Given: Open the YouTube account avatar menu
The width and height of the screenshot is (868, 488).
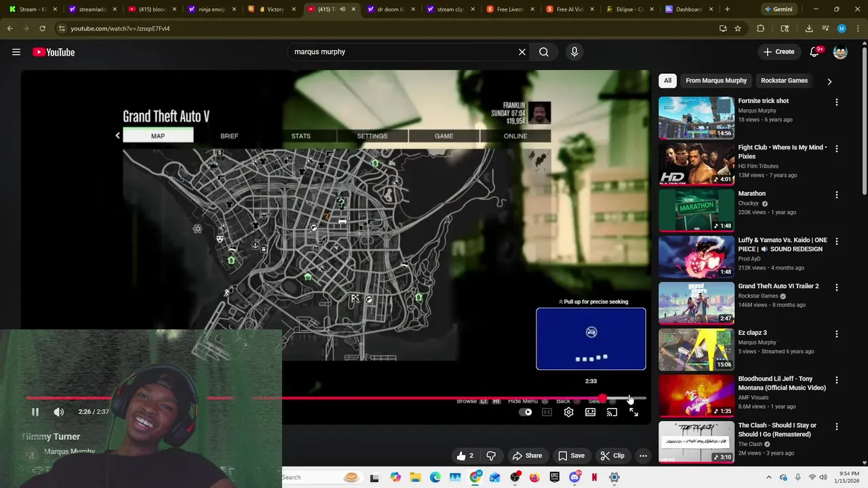Looking at the screenshot, I should click(x=840, y=52).
